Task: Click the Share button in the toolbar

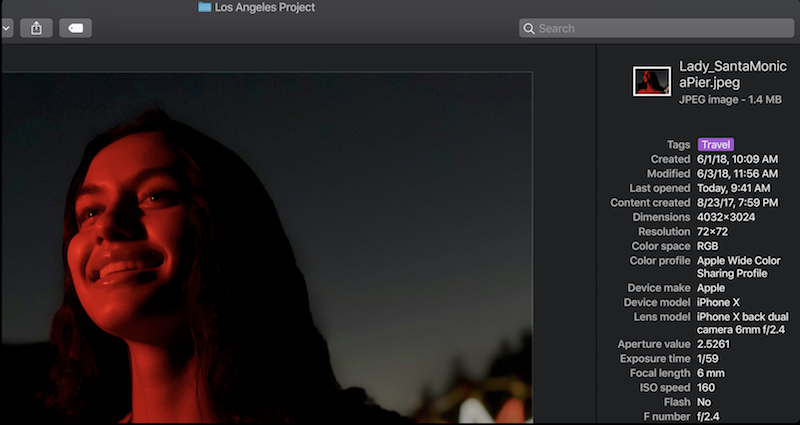Action: 36,28
